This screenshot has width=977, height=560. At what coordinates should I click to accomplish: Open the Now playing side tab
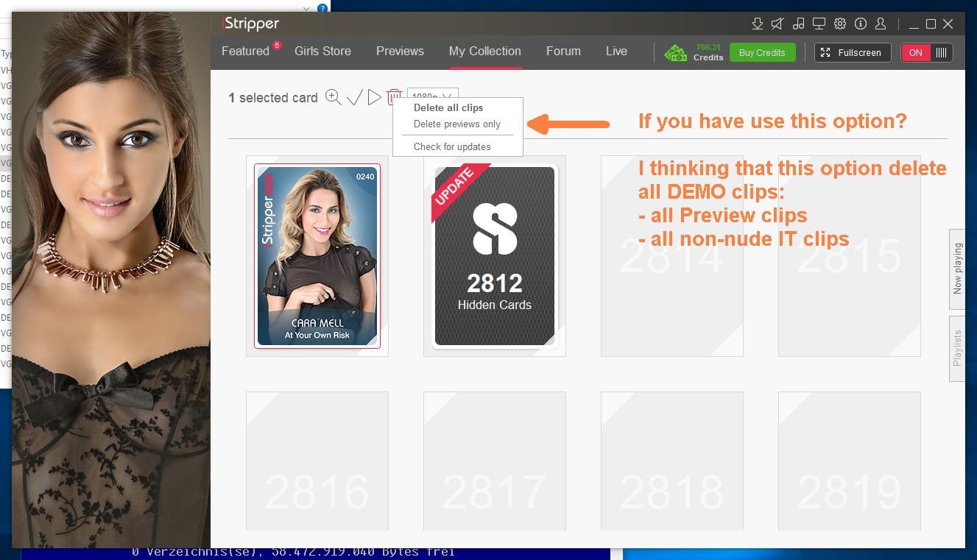point(957,269)
